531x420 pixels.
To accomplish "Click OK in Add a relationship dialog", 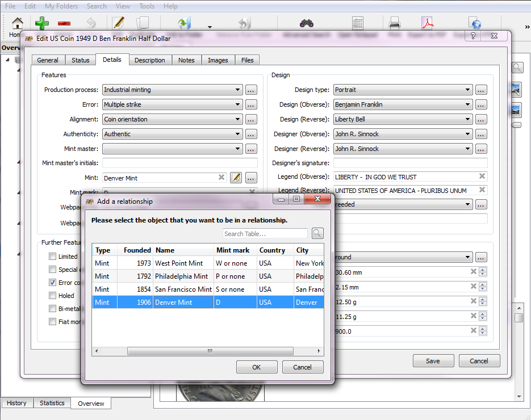I will tap(257, 367).
